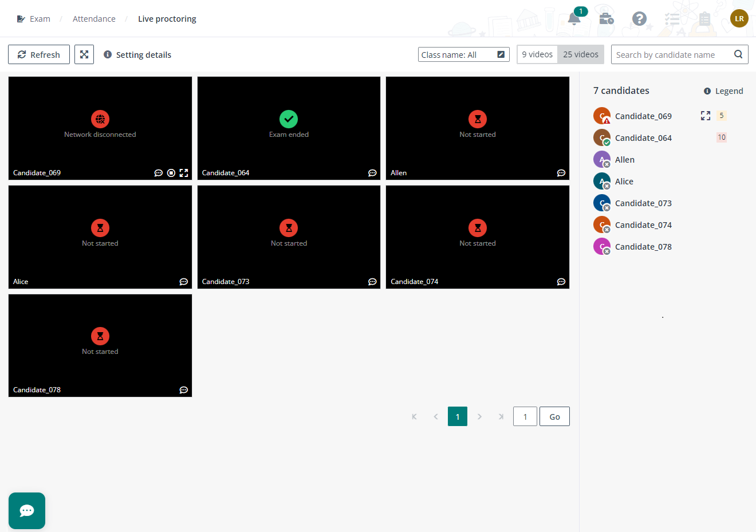The image size is (756, 532).
Task: Switch to the 25 videos view
Action: 581,54
